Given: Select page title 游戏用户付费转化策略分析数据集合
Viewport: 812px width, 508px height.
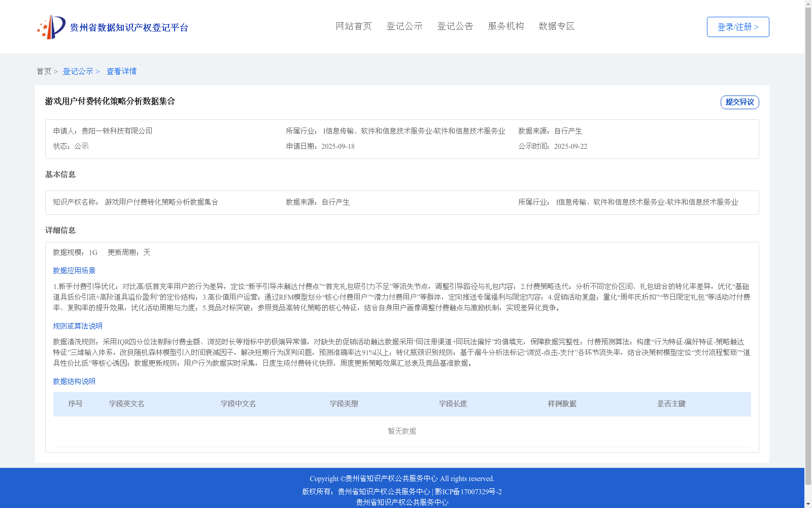Looking at the screenshot, I should (x=110, y=101).
